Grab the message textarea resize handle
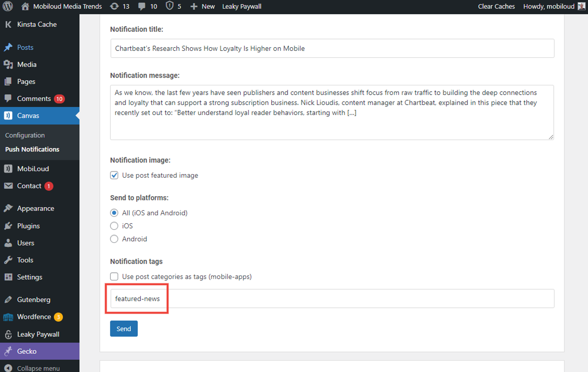Viewport: 588px width, 372px height. 551,137
